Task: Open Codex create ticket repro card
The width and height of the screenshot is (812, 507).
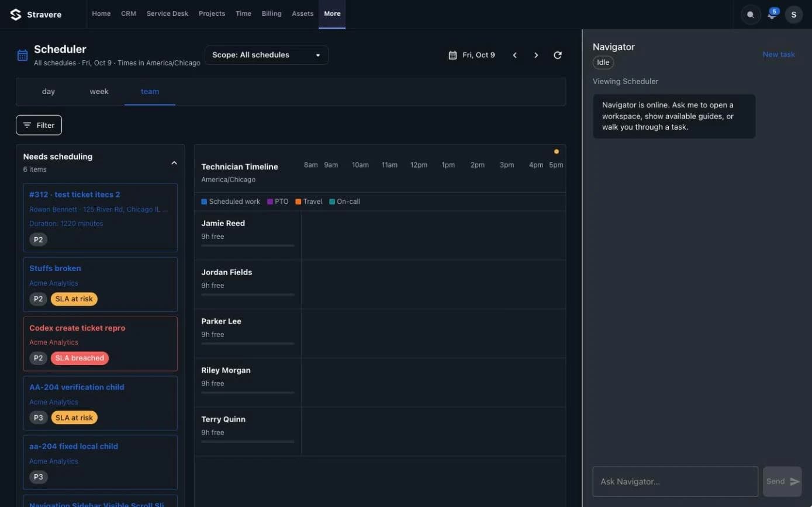Action: pyautogui.click(x=100, y=343)
